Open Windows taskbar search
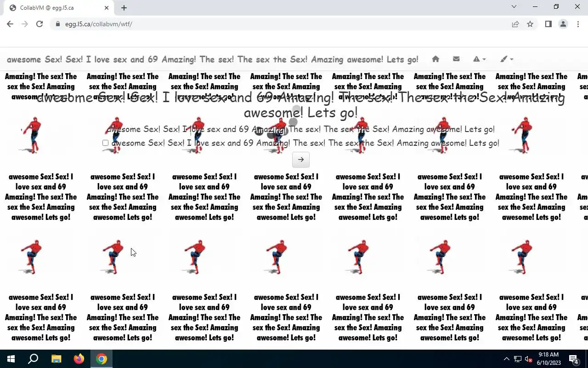 click(33, 359)
